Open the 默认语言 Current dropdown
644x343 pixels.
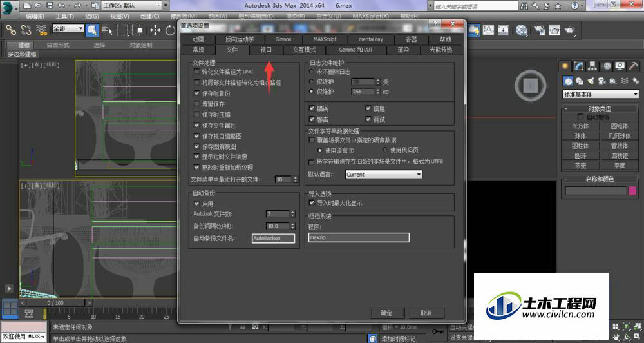click(384, 174)
